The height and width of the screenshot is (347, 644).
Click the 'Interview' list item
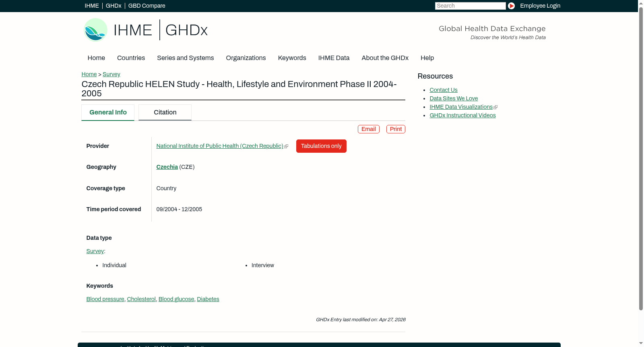263,265
